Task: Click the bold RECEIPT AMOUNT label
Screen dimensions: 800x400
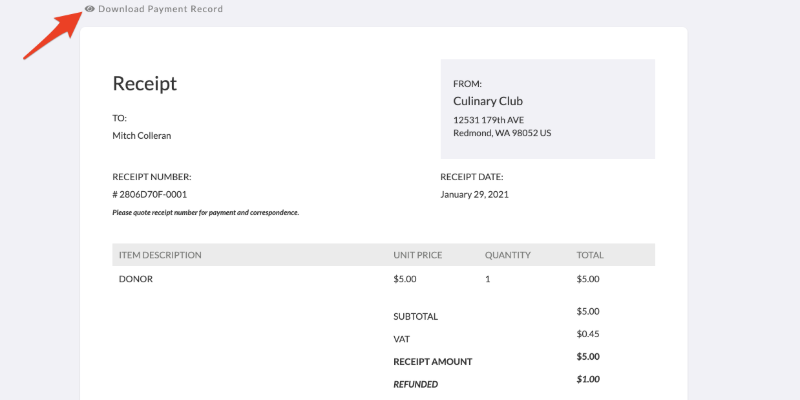Action: point(433,362)
